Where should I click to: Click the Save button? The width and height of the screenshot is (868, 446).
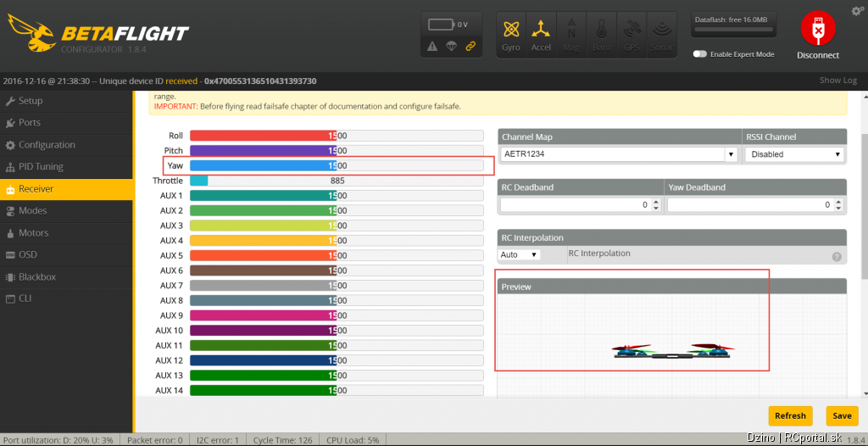[x=842, y=415]
